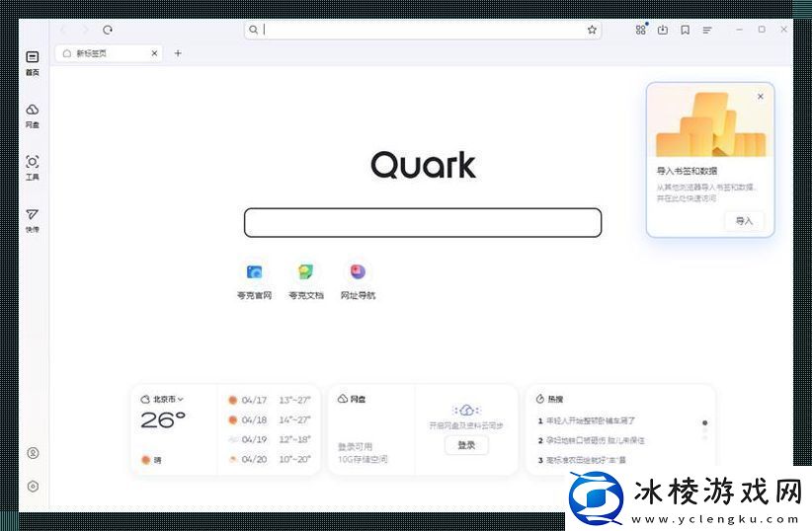This screenshot has height=531, width=812.
Task: Click the 26° current temperature
Action: point(163,419)
